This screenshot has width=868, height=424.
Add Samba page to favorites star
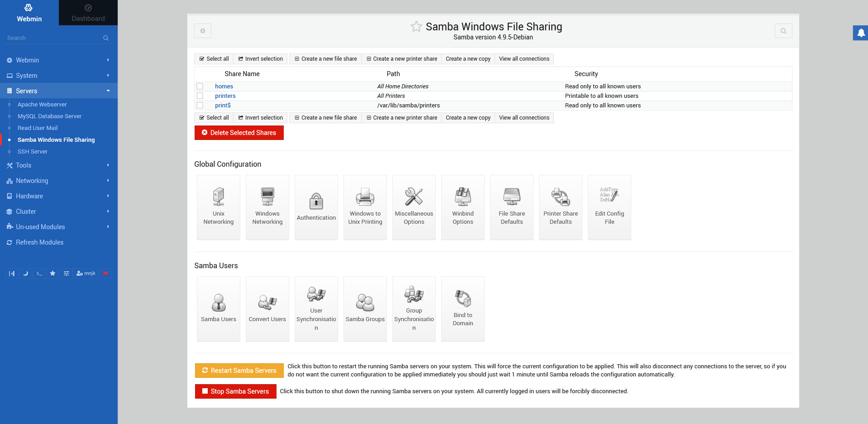(x=416, y=27)
